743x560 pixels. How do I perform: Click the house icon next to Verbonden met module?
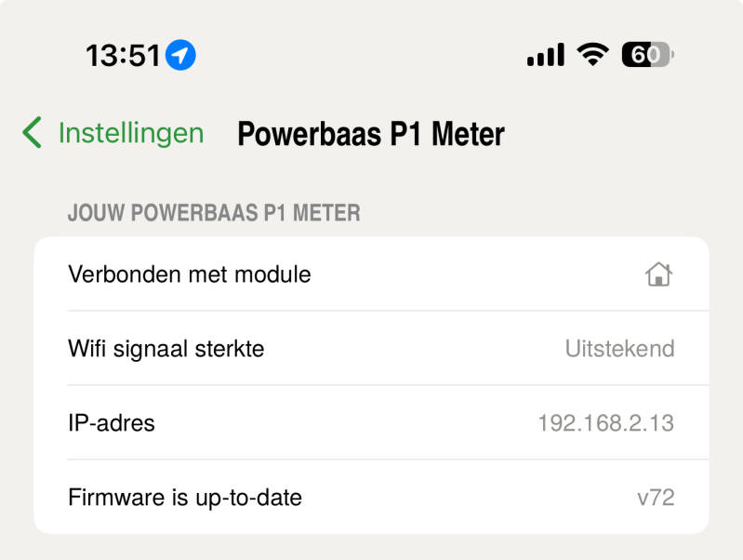coord(658,274)
